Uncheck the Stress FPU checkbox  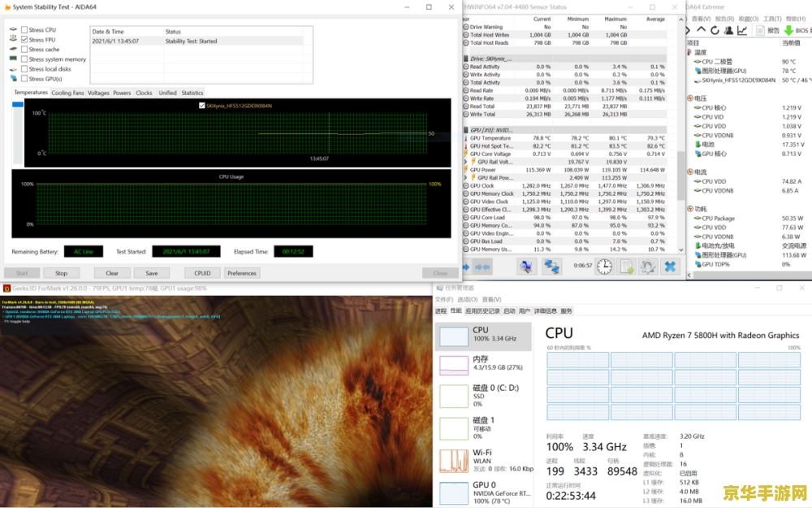tap(24, 39)
